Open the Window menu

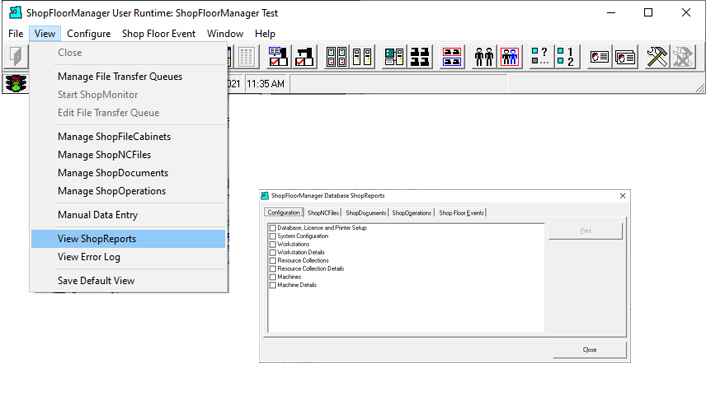pos(225,34)
